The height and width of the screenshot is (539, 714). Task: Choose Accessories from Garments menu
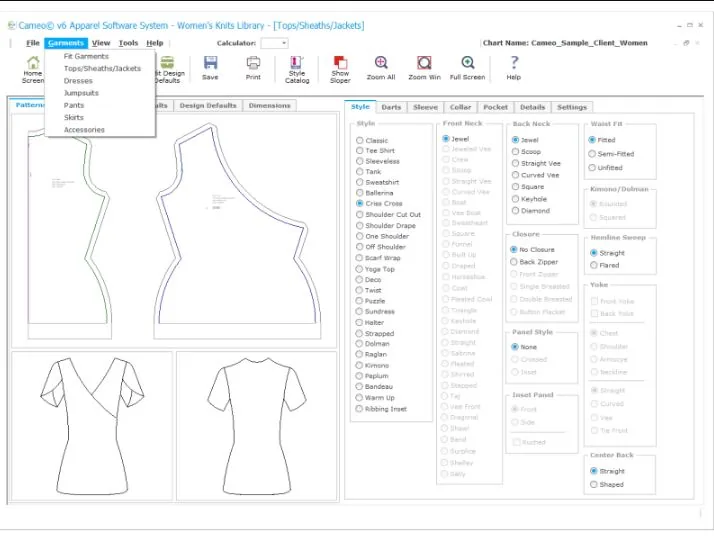pos(84,130)
